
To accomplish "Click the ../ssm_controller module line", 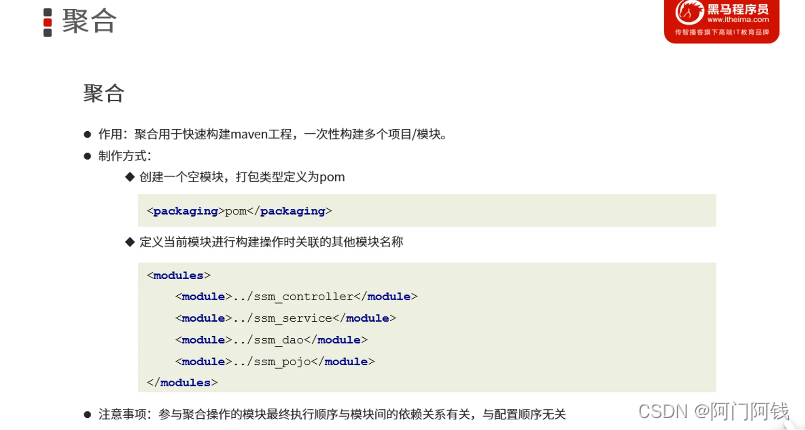I will [x=296, y=297].
